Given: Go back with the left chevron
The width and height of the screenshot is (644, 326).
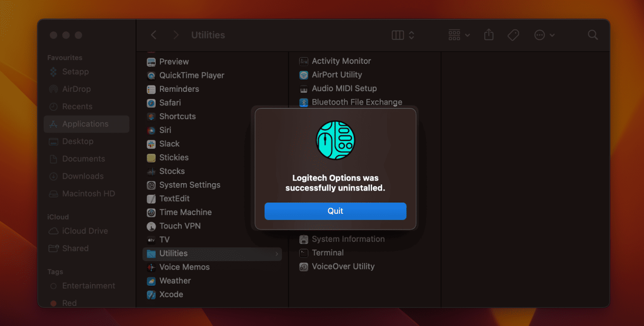Looking at the screenshot, I should (154, 35).
